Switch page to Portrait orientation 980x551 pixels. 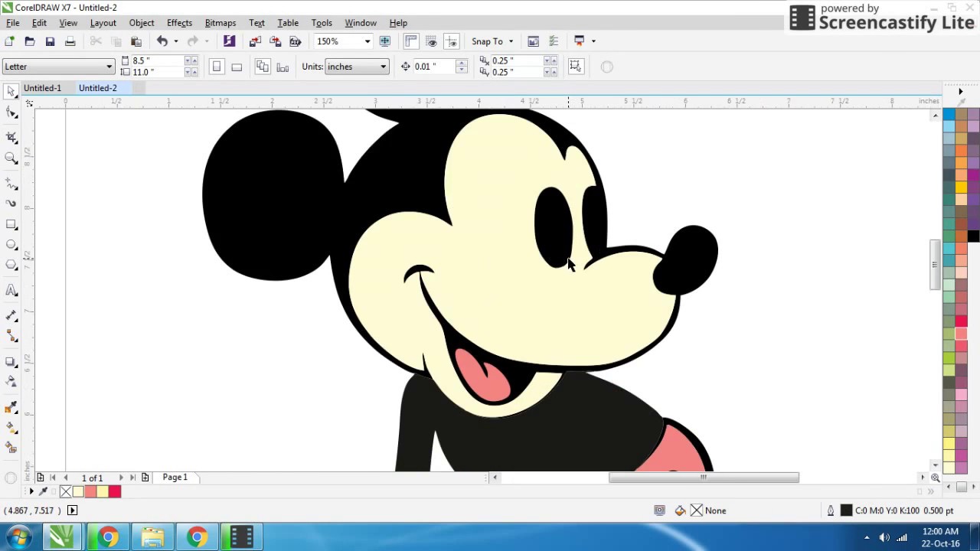[217, 67]
